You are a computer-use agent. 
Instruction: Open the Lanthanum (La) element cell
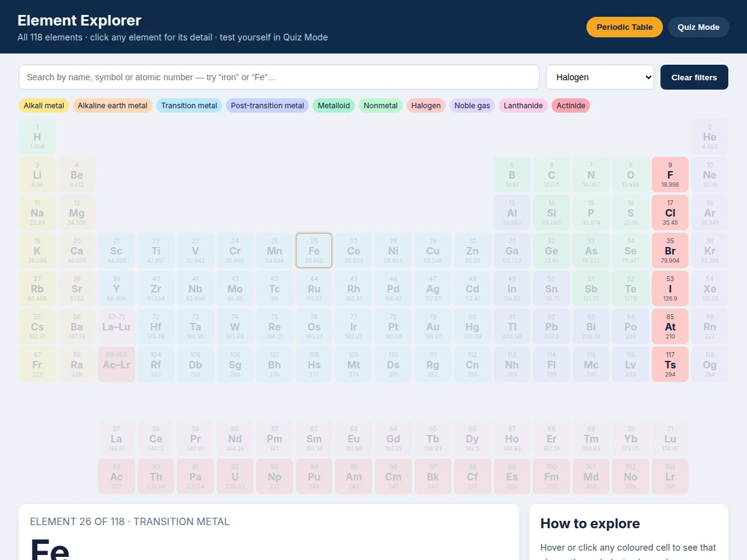tap(116, 439)
